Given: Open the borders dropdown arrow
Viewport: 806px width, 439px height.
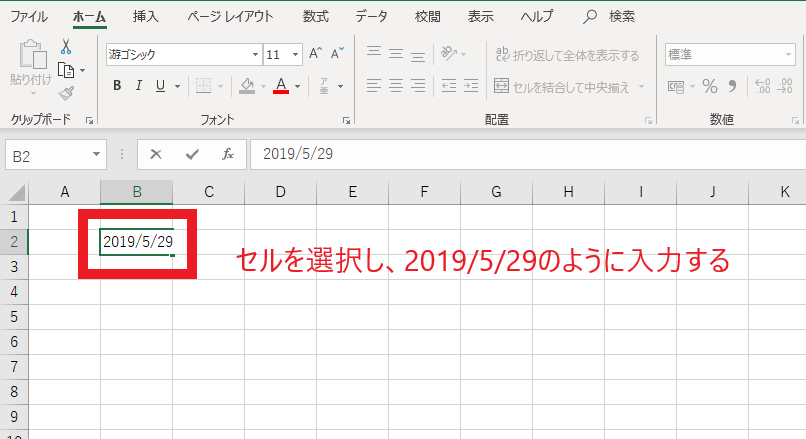Looking at the screenshot, I should pos(221,86).
